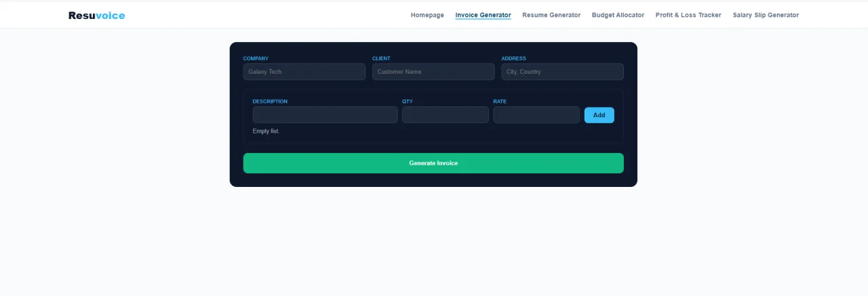Screen dimensions: 868x296
Task: Click the Add item button
Action: coord(599,115)
